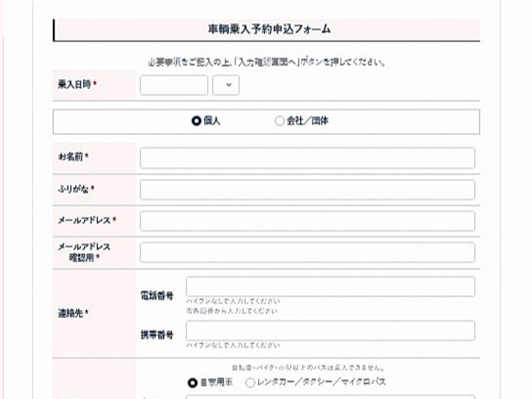The height and width of the screenshot is (399, 532).
Task: Click the メールアドレス確認用 input field
Action: [307, 252]
